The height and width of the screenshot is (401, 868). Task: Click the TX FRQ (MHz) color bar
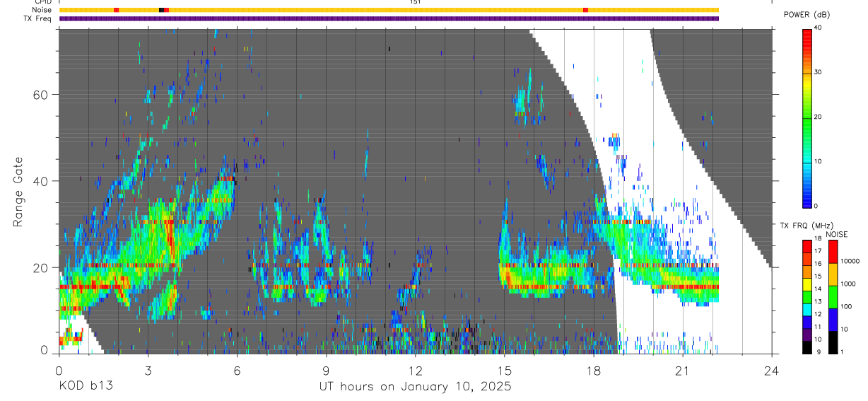click(x=807, y=296)
